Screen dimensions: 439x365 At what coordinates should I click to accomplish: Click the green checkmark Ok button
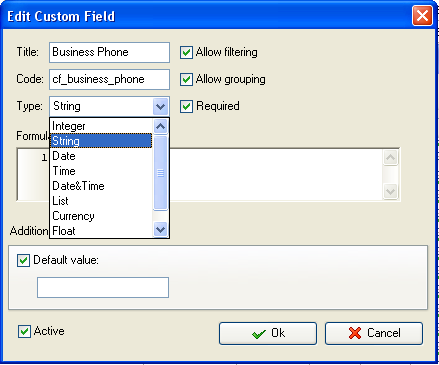point(268,333)
